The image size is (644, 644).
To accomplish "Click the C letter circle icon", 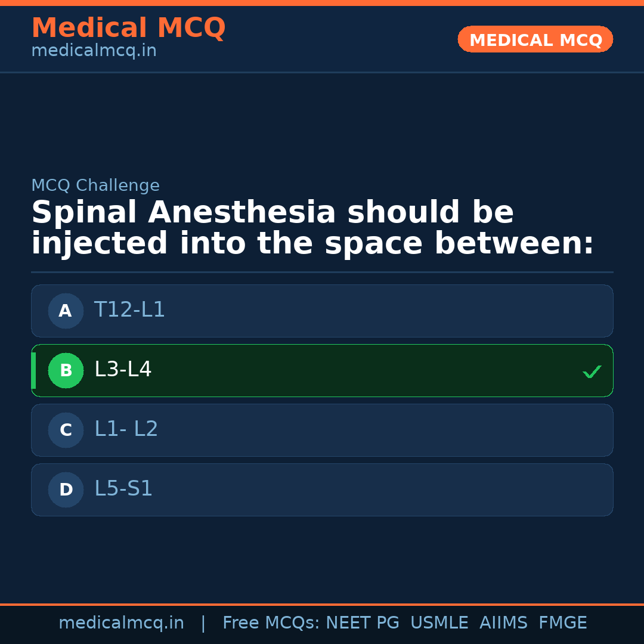I will point(66,430).
